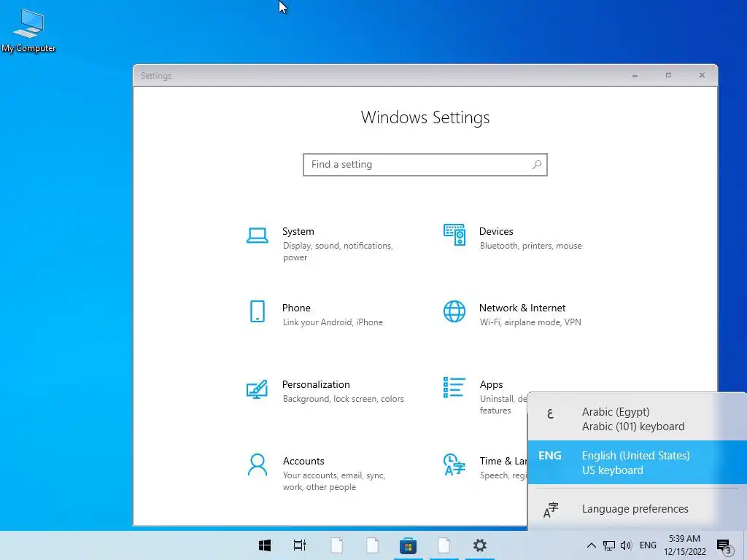747x560 pixels.
Task: Open the Windows Start button
Action: coord(265,545)
